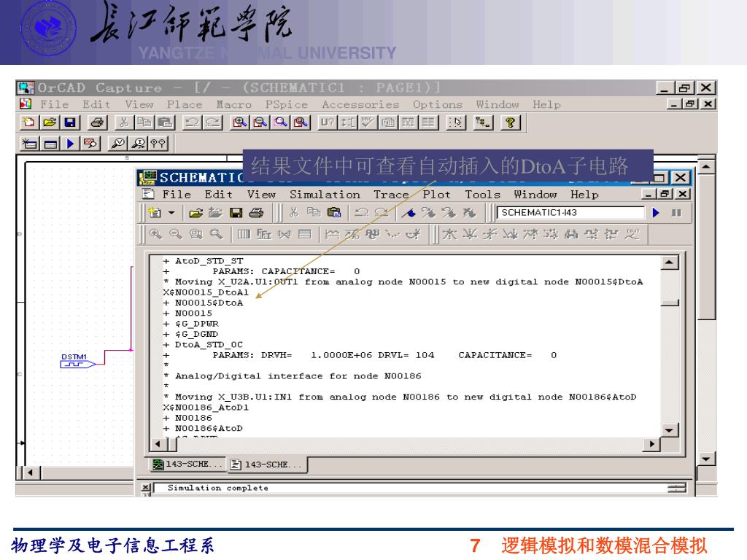Click the Redo icon in Capture toolbar
Viewport: 747px width, 560px height.
click(x=212, y=122)
